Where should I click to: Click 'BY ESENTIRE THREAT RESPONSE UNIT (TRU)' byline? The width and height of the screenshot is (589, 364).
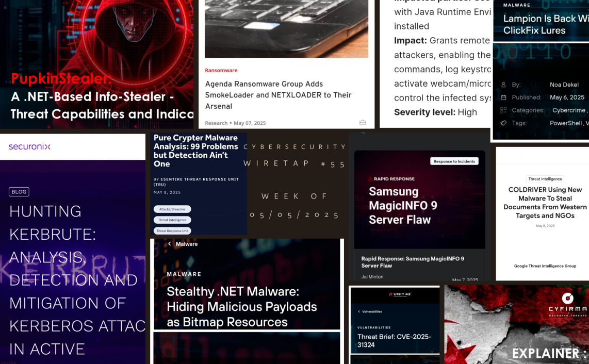click(196, 182)
